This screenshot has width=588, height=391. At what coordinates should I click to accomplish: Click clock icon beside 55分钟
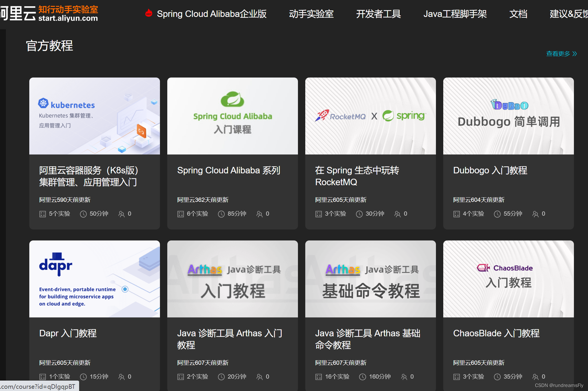497,214
